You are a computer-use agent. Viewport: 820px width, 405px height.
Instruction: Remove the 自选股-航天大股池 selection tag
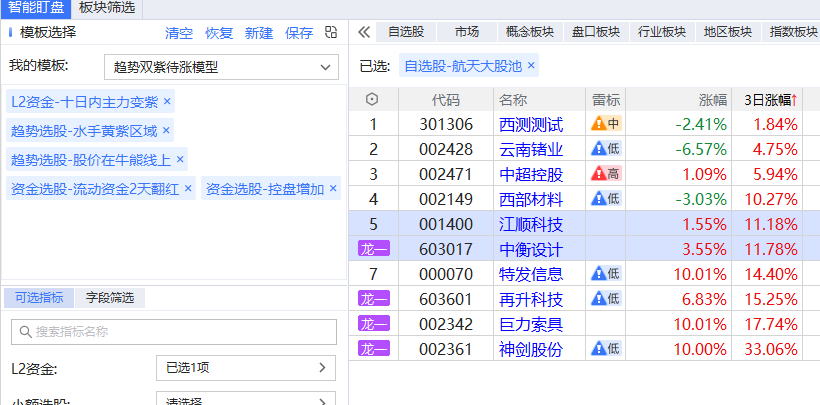(x=531, y=66)
